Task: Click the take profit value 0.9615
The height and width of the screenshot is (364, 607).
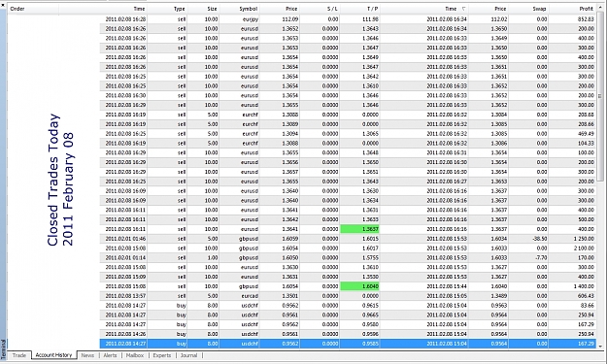Action: (x=370, y=305)
